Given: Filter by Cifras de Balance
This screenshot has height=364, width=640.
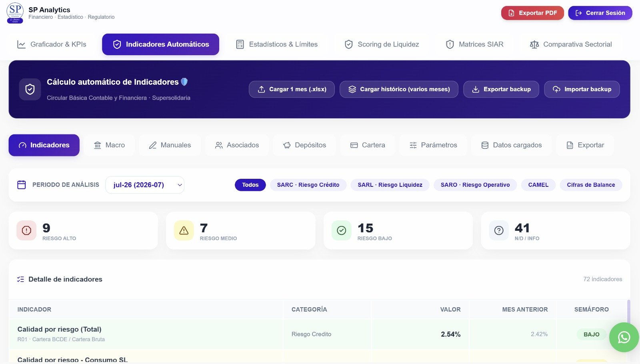Looking at the screenshot, I should [591, 185].
